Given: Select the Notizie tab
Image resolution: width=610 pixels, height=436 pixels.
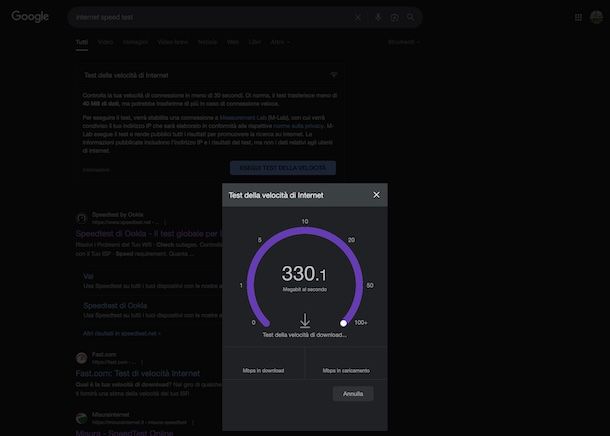Looking at the screenshot, I should pyautogui.click(x=207, y=42).
